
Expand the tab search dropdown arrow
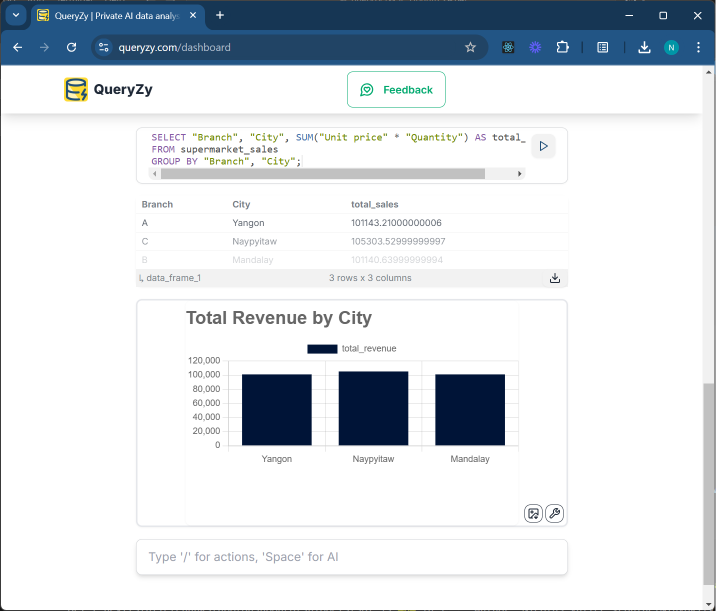coord(16,15)
